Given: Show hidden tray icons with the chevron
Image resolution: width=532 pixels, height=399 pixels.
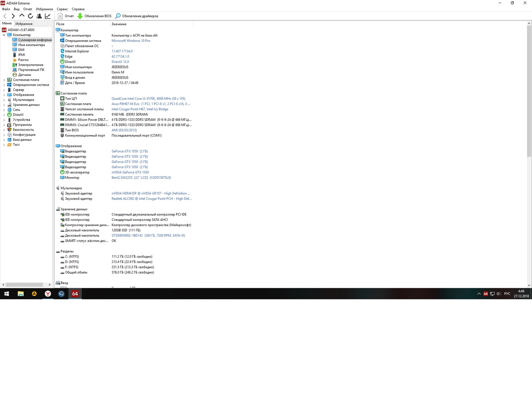Looking at the screenshot, I should coord(479,294).
